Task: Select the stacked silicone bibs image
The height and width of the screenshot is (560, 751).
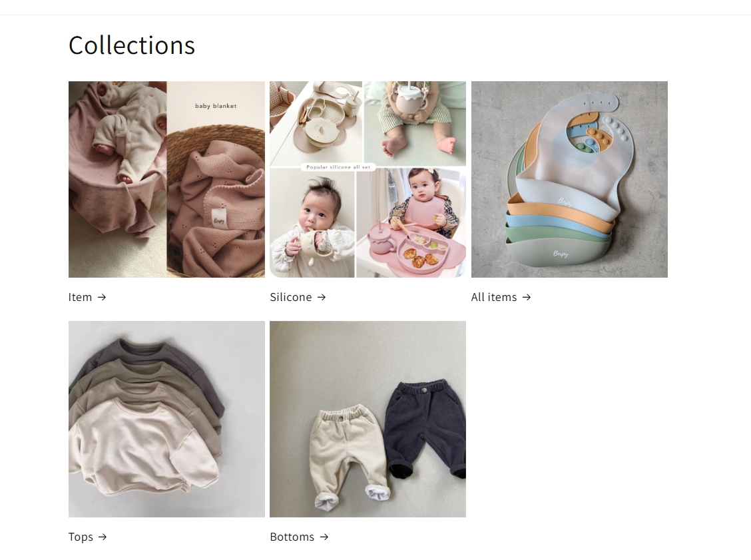Action: pyautogui.click(x=569, y=179)
